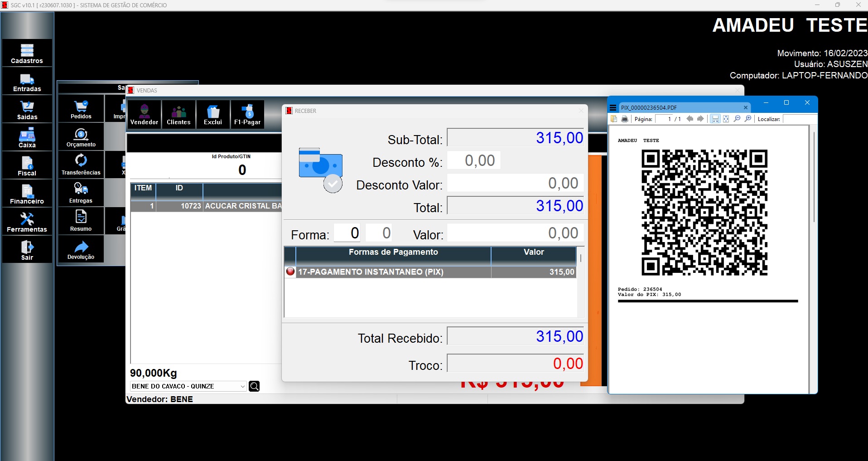The width and height of the screenshot is (868, 461).
Task: Click the second Forma field
Action: pyautogui.click(x=379, y=233)
